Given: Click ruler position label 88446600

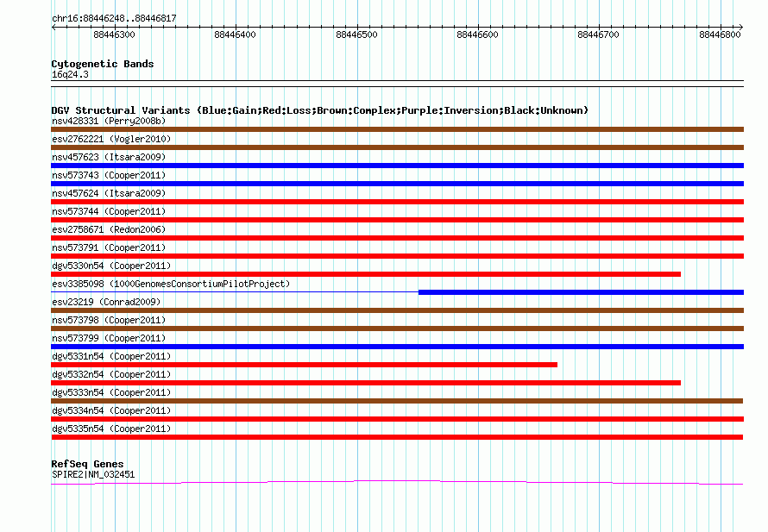Looking at the screenshot, I should pyautogui.click(x=477, y=34).
